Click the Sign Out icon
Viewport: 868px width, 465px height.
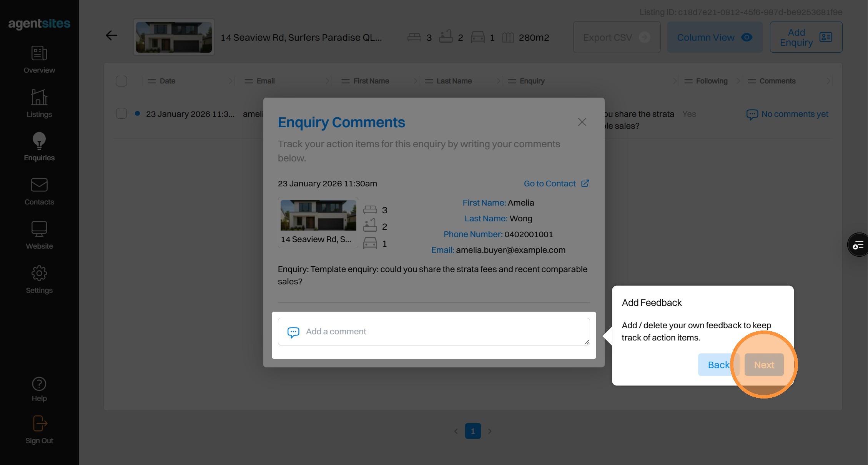click(40, 423)
